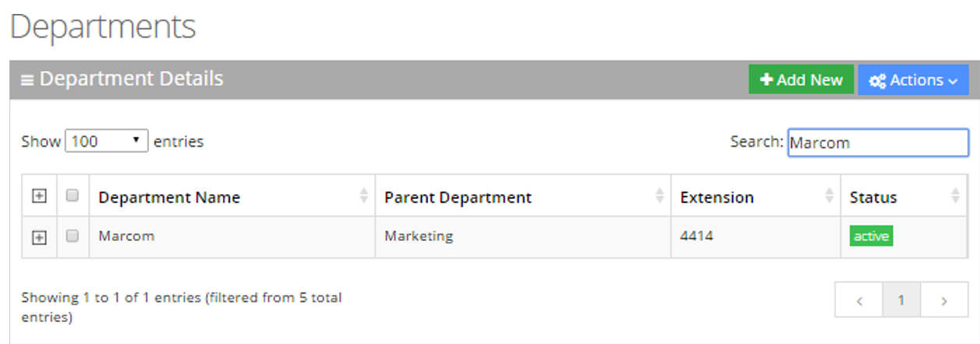Viewport: 980px width, 344px height.
Task: Tick the Marcom row checkbox
Action: coord(73,236)
